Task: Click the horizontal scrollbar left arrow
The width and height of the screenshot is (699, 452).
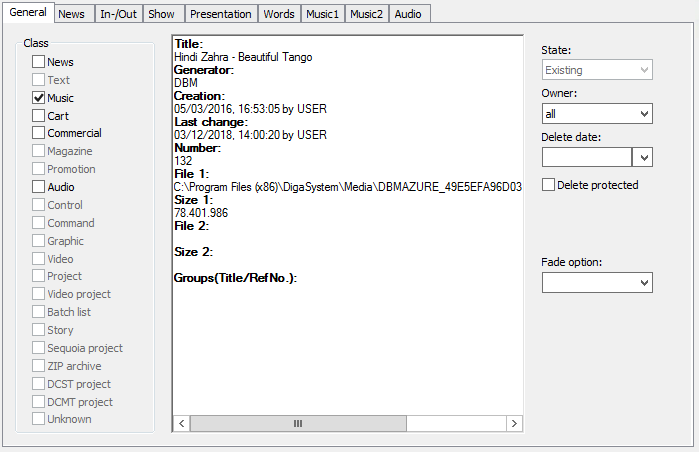Action: pos(181,424)
